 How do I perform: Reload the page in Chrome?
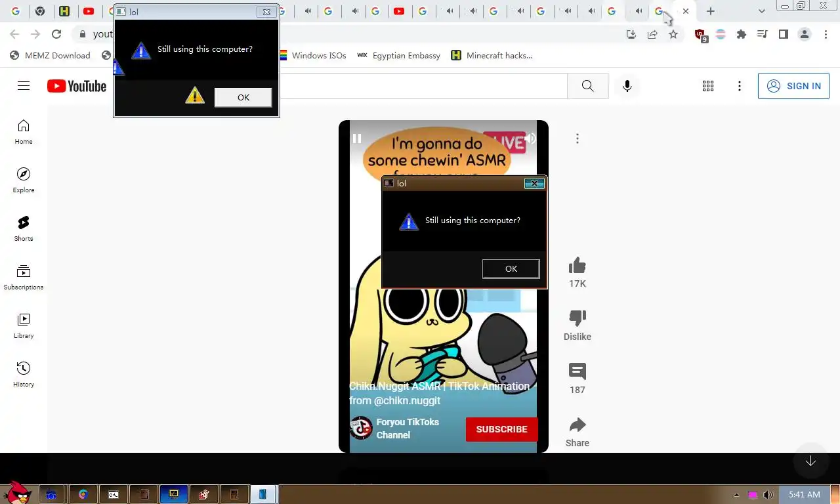56,34
